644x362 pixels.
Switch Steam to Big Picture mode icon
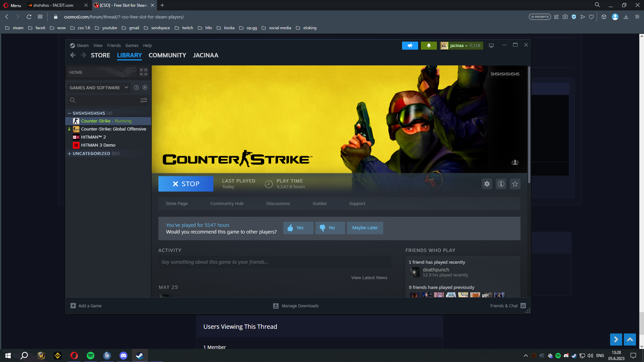(491, 46)
